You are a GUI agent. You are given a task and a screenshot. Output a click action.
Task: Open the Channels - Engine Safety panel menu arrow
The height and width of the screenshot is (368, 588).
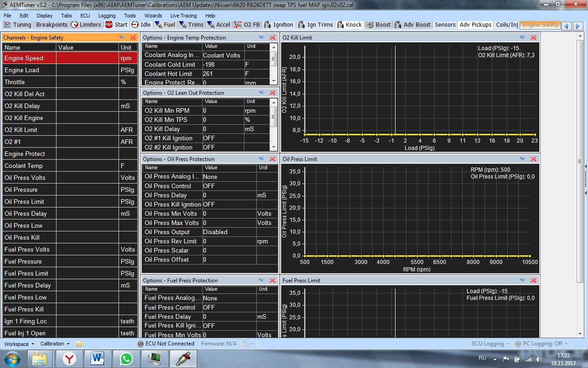click(122, 37)
